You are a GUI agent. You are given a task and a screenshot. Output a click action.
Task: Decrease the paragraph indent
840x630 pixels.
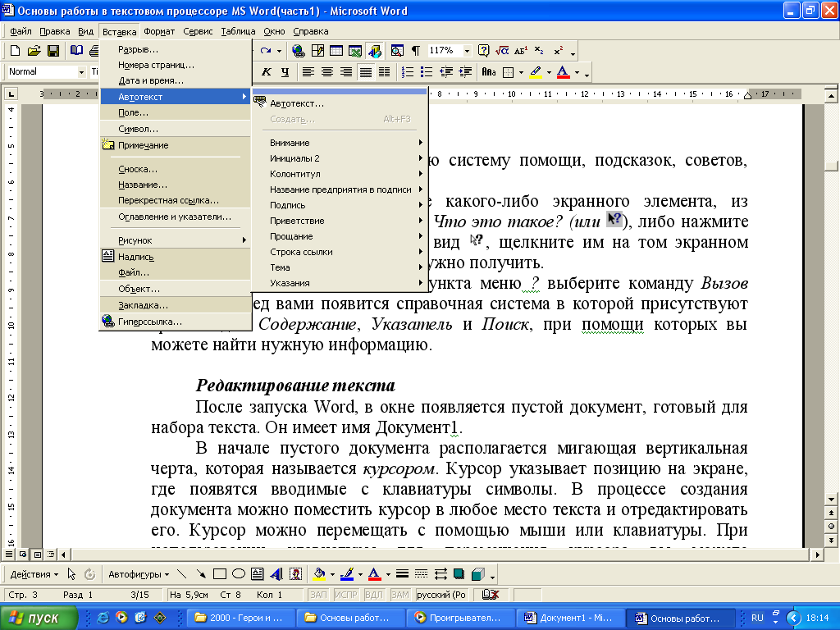pyautogui.click(x=445, y=72)
